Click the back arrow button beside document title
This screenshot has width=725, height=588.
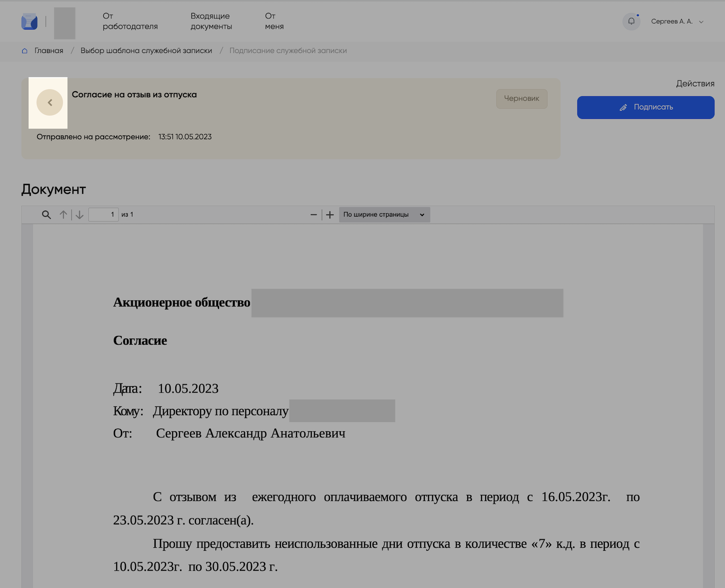pyautogui.click(x=50, y=102)
